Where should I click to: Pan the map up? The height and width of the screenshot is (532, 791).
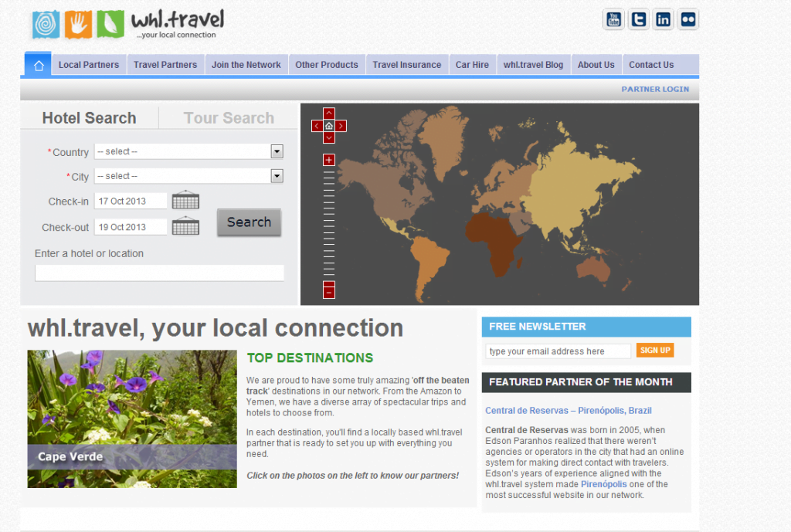(x=329, y=114)
